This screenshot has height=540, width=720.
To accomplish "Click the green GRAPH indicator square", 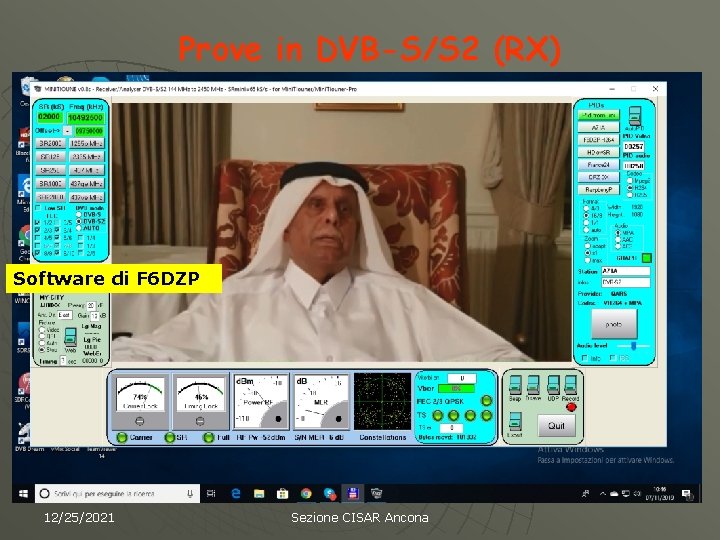I will pyautogui.click(x=647, y=258).
